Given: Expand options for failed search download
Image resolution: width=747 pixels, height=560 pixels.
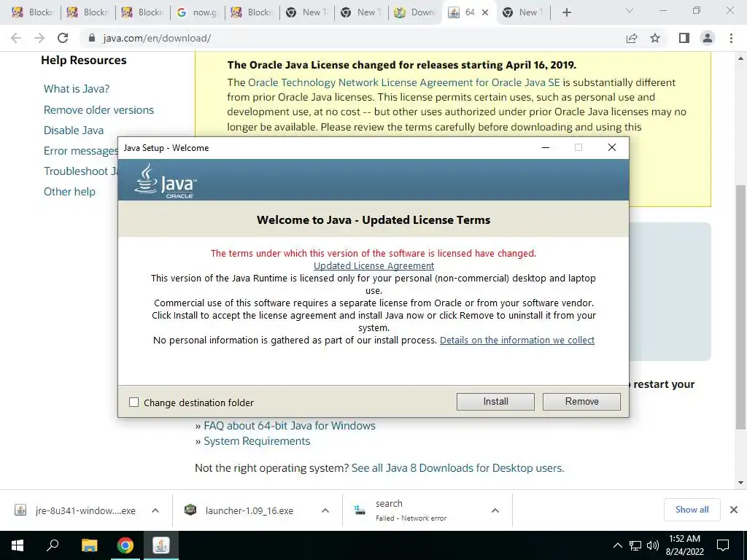Looking at the screenshot, I should (x=495, y=510).
